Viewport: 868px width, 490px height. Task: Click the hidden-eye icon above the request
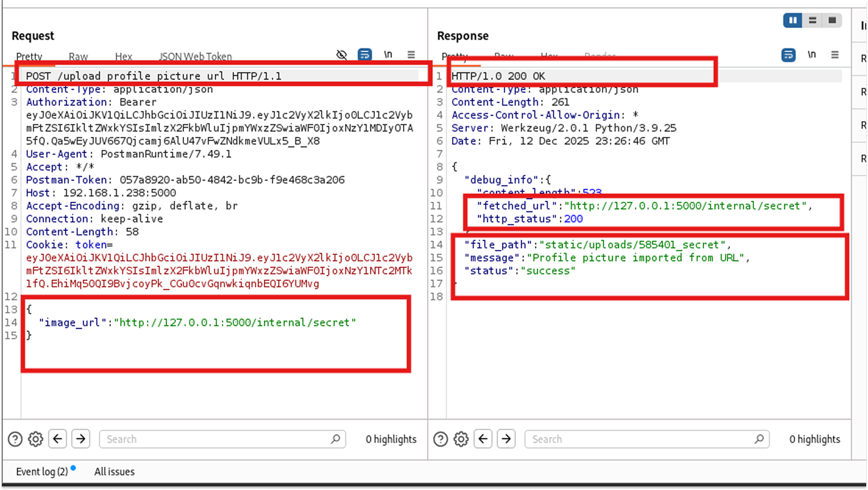pos(342,54)
